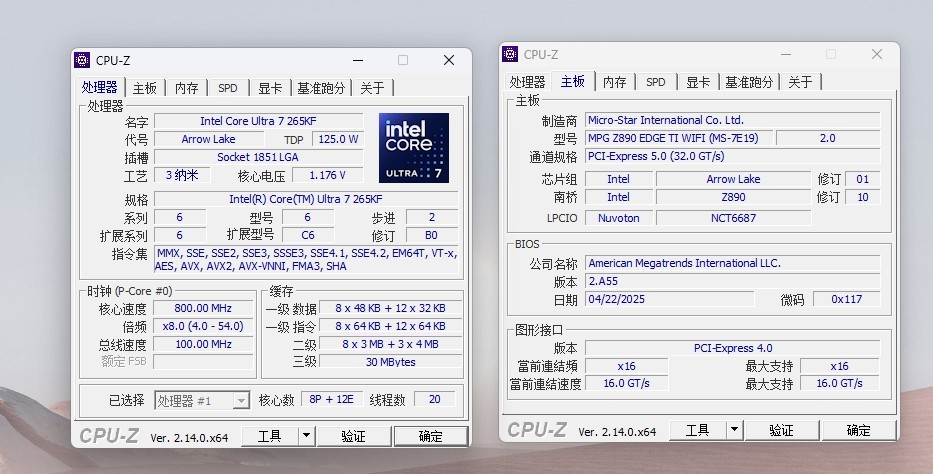Click the BIOS date 04/22/2025
Viewport: 933px width, 474px height.
669,299
